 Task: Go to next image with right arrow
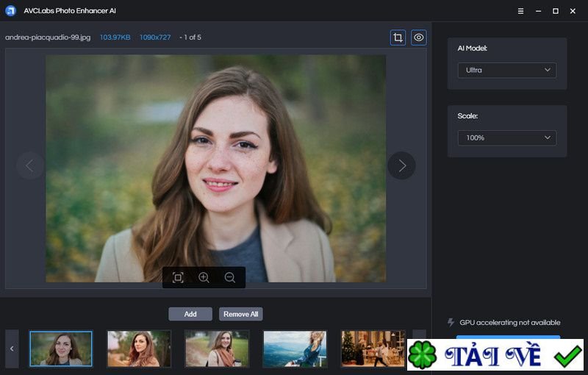(401, 165)
